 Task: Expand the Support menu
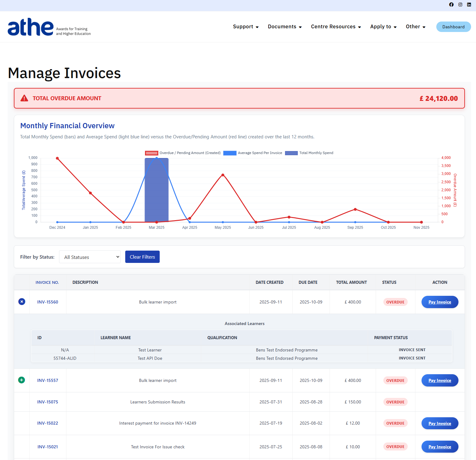246,27
